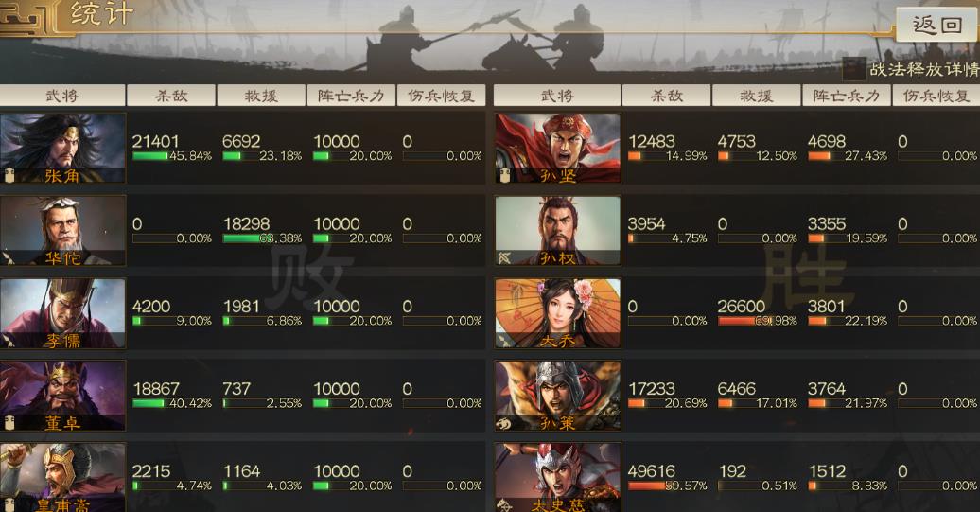Screen dimensions: 980x512
Task: Open 孙策 general portrait
Action: pyautogui.click(x=557, y=396)
